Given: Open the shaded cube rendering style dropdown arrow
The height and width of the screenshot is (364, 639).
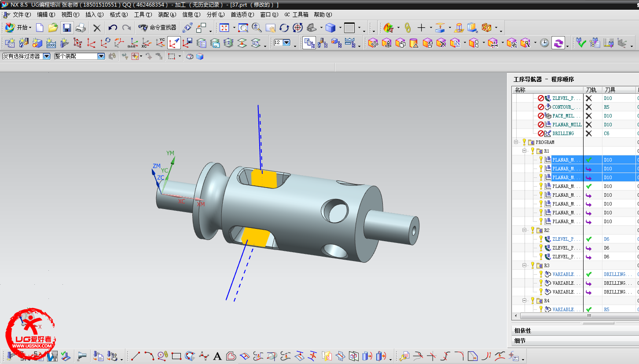Looking at the screenshot, I should point(340,28).
